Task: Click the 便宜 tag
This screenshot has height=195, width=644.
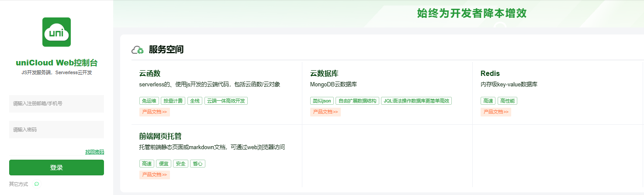Action: (164, 164)
